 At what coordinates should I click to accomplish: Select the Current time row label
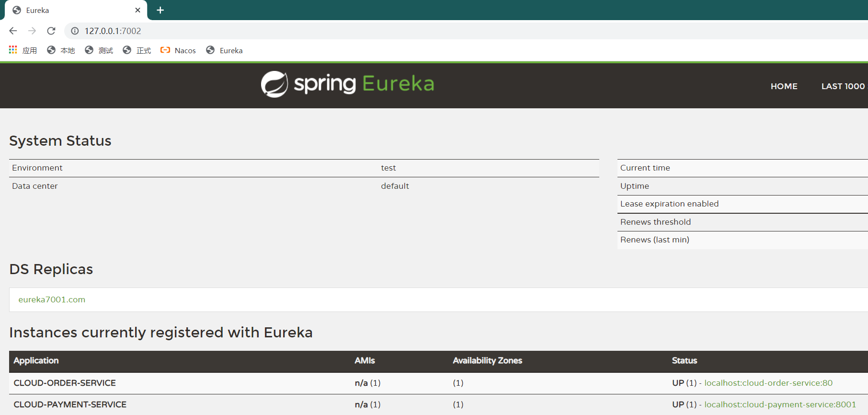click(645, 168)
